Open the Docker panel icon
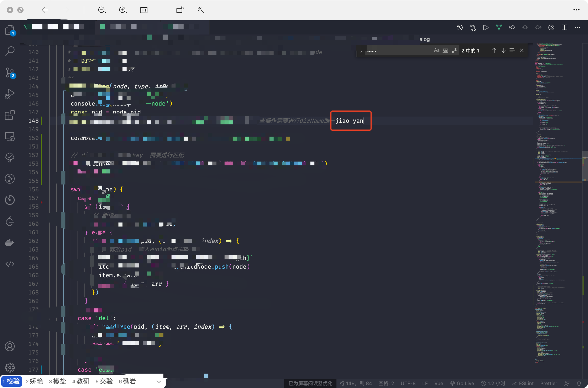Viewport: 588px width, 388px height. tap(10, 243)
